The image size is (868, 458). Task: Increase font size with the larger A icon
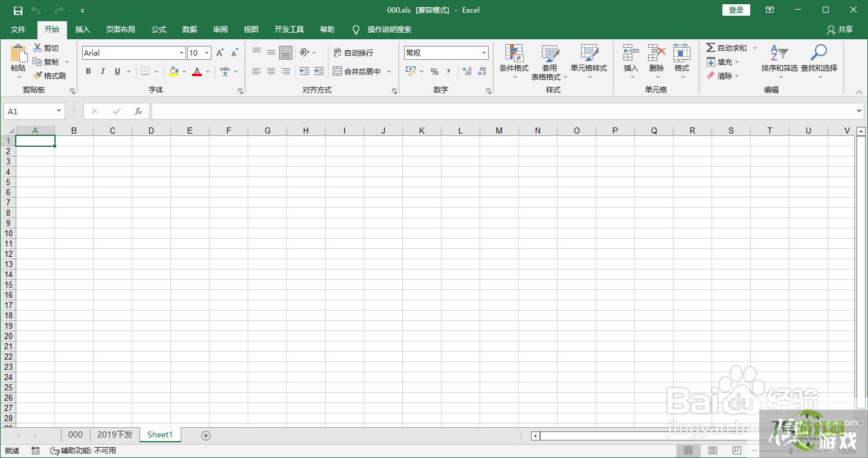click(220, 53)
